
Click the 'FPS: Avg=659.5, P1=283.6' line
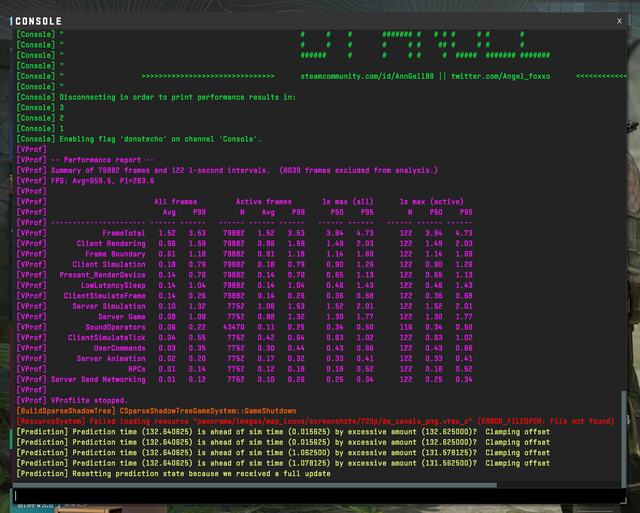pos(85,181)
